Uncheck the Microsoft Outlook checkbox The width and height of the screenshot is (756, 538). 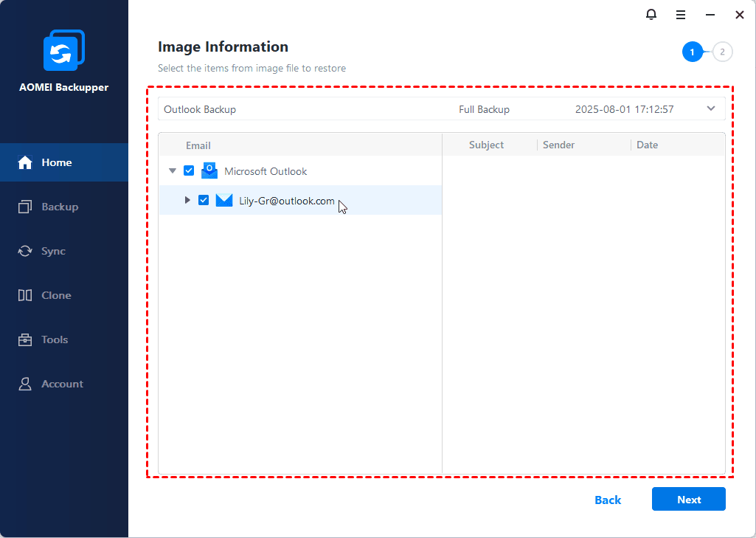[x=189, y=171]
